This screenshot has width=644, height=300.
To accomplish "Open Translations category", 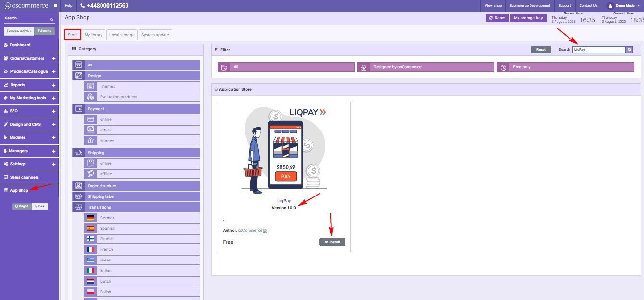I will (x=136, y=207).
